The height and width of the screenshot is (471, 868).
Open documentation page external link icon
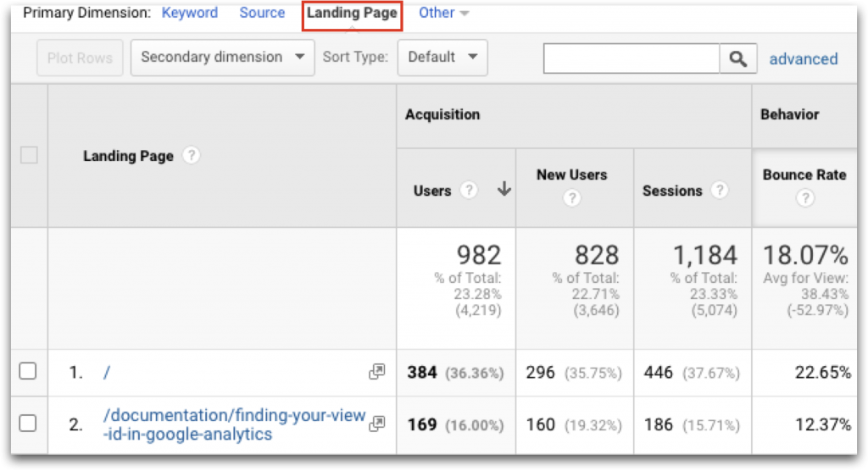click(377, 424)
